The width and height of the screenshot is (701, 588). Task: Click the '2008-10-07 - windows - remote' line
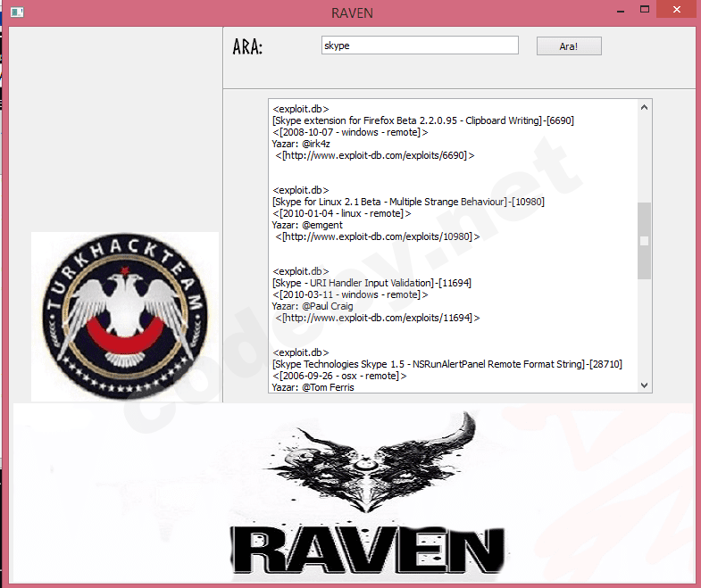pos(350,132)
